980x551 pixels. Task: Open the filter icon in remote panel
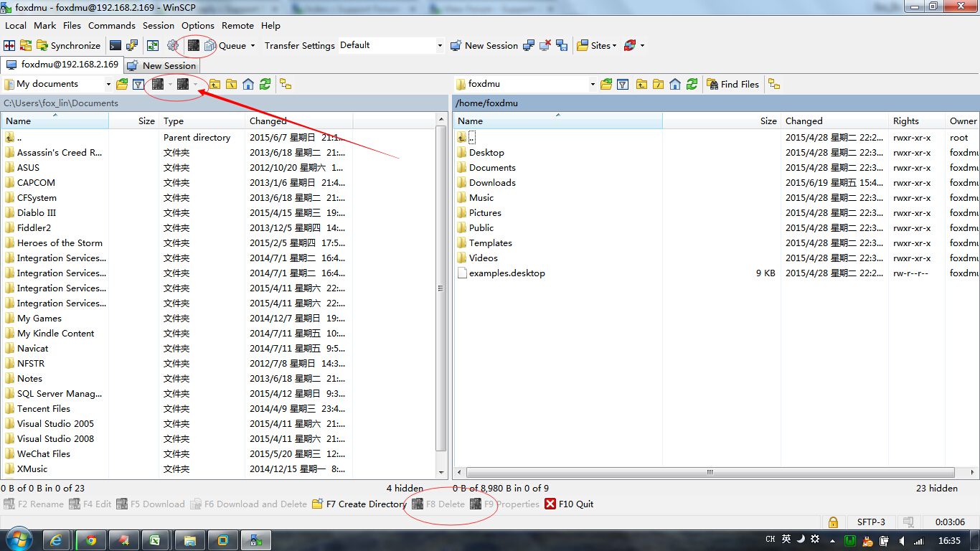coord(623,84)
